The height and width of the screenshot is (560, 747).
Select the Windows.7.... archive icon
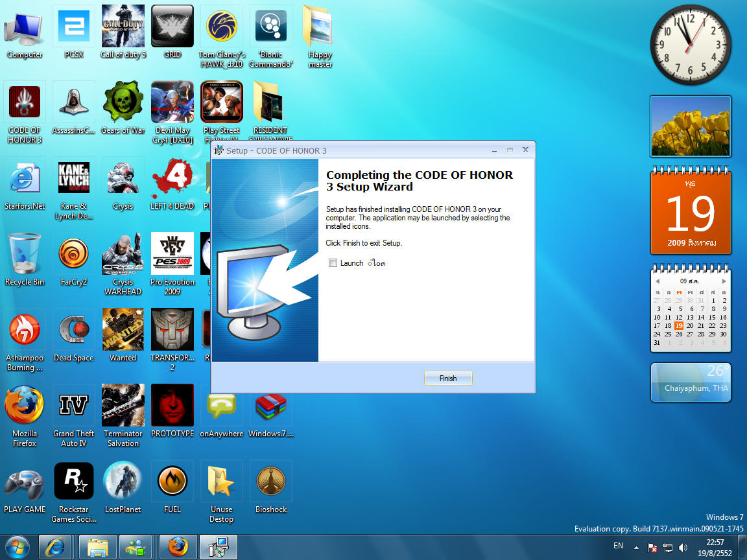tap(270, 416)
